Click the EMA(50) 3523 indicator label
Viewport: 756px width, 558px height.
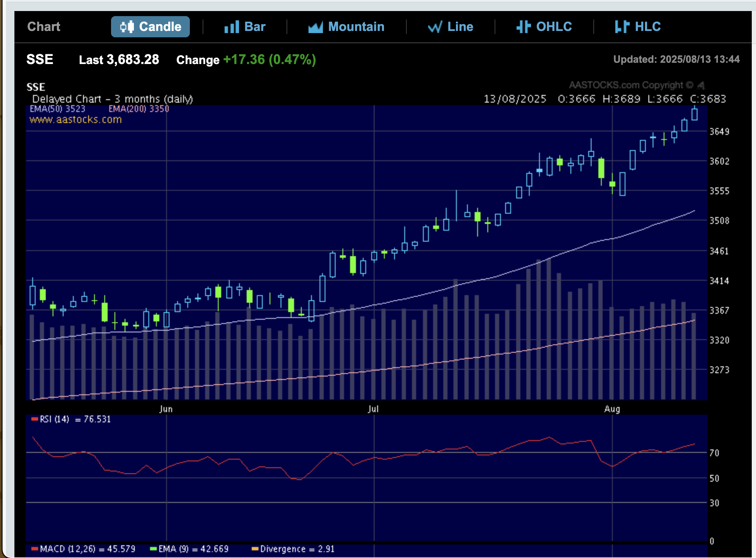click(x=57, y=109)
